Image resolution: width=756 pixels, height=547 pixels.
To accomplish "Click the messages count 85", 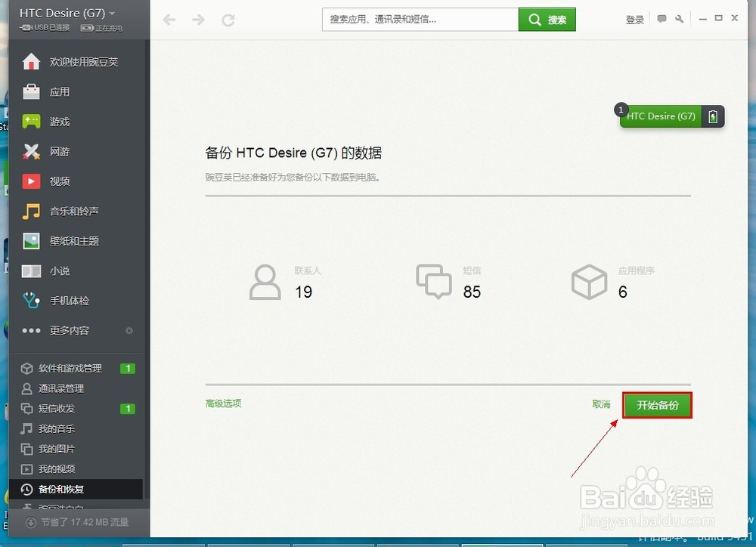I will click(x=472, y=292).
